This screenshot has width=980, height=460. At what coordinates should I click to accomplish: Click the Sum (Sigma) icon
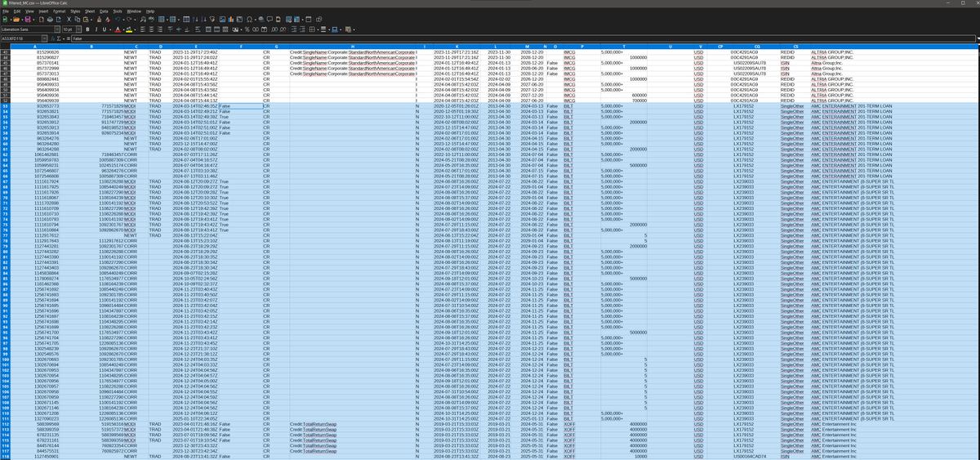pyautogui.click(x=59, y=38)
